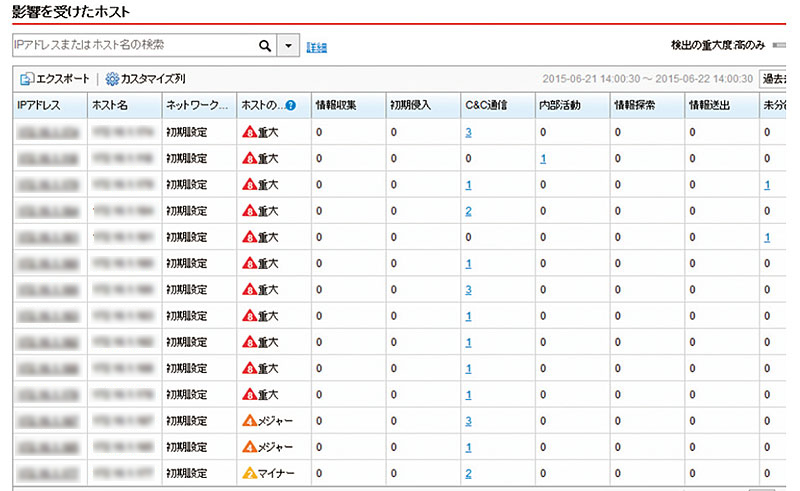Focus the IP address or hostname search field
This screenshot has width=800, height=491.
tap(130, 46)
